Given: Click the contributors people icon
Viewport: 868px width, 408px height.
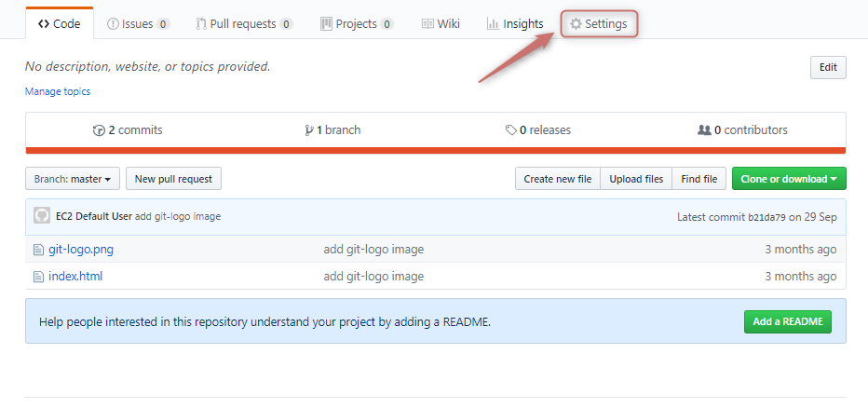Looking at the screenshot, I should pyautogui.click(x=704, y=130).
